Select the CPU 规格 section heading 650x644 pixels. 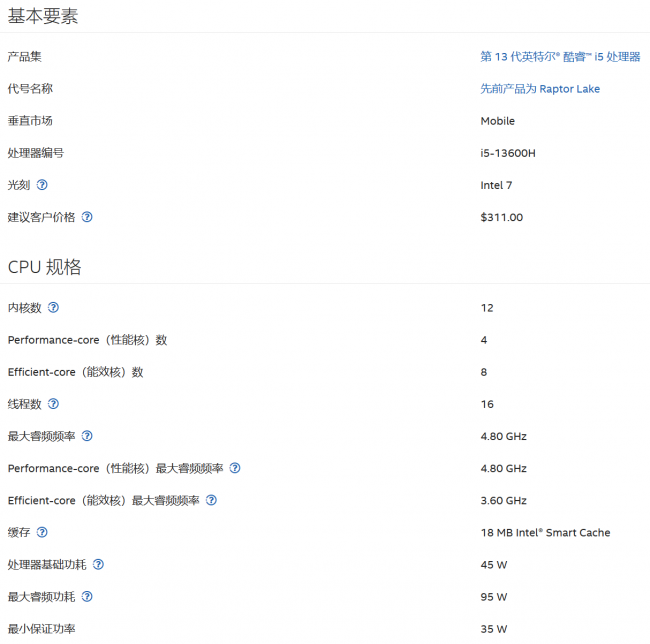[x=44, y=267]
